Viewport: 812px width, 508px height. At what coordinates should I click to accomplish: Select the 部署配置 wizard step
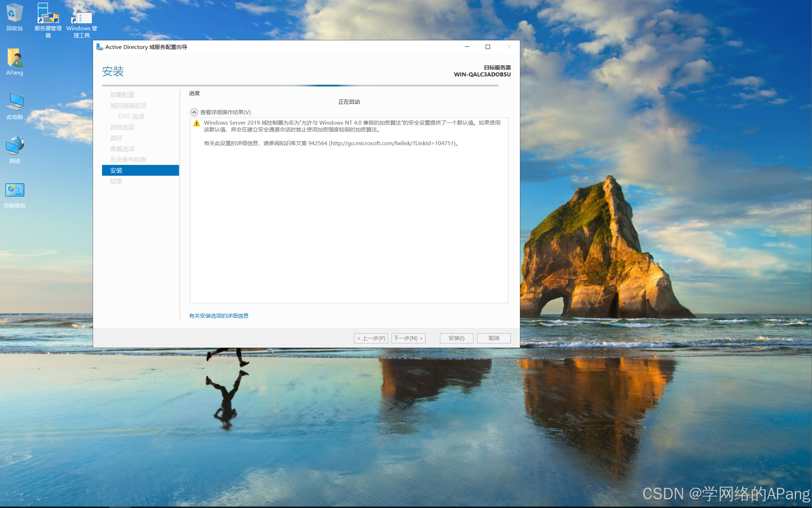pyautogui.click(x=122, y=95)
